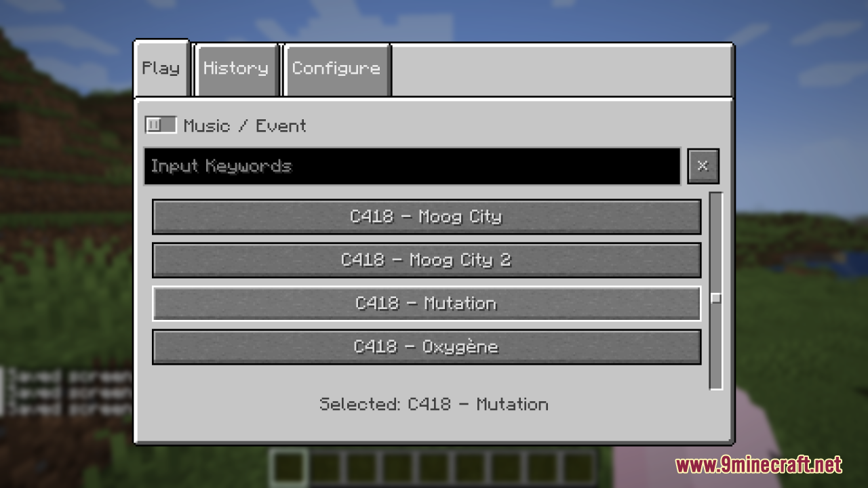The width and height of the screenshot is (868, 488).
Task: Click the 9minecraft.net watermark link
Action: point(759,465)
